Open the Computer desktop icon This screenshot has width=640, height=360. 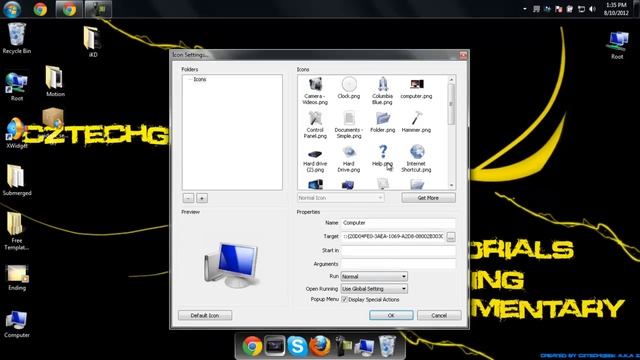tap(16, 324)
